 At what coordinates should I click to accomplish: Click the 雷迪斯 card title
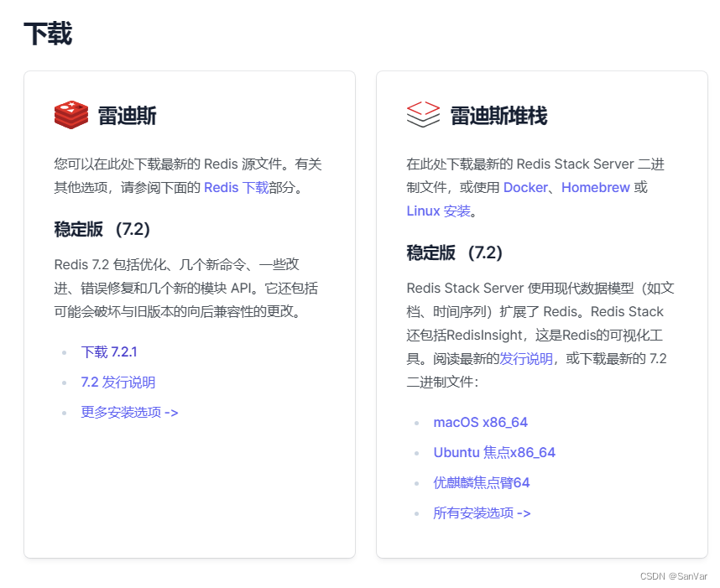pos(128,115)
